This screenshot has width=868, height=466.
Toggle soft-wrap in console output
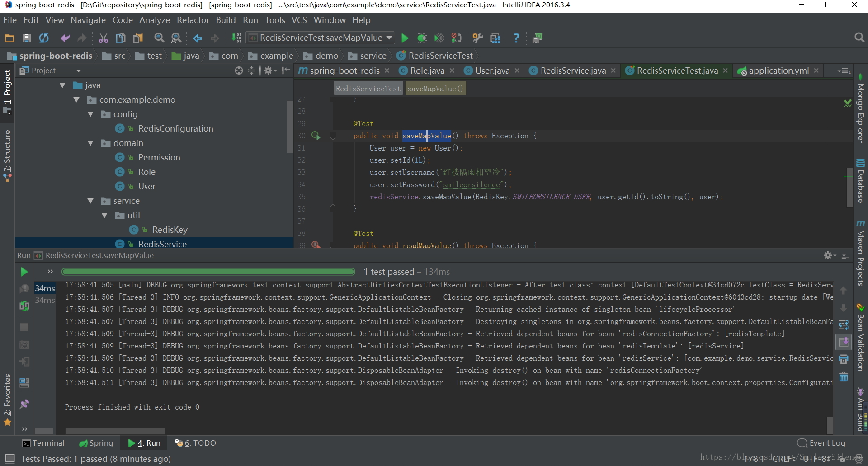(x=844, y=325)
